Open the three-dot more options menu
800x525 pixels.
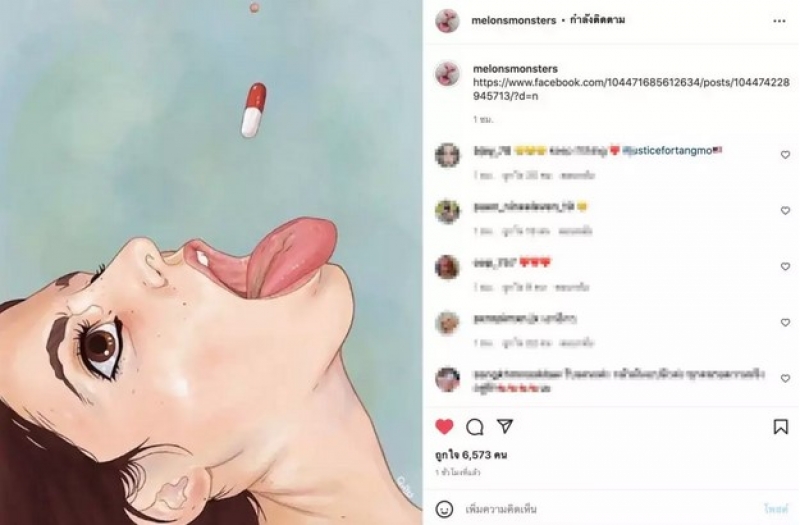pos(779,21)
